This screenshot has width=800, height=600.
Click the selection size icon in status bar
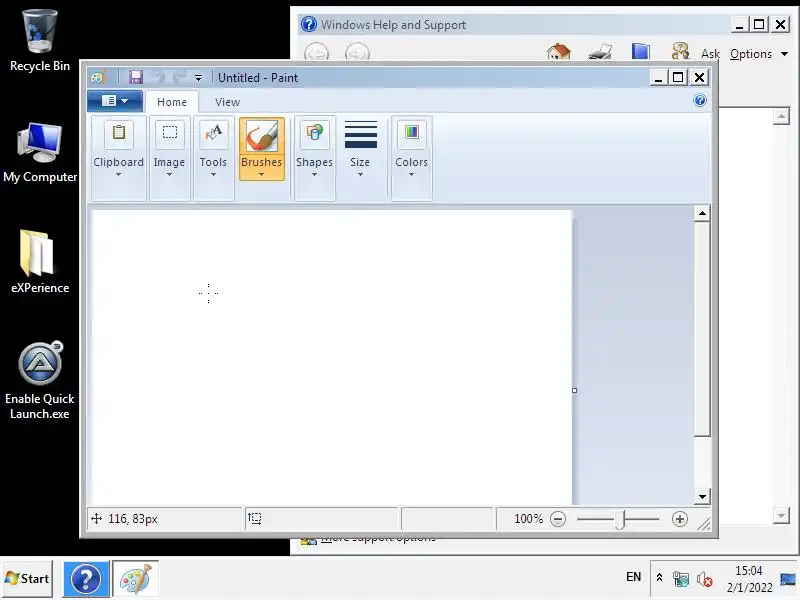click(255, 519)
